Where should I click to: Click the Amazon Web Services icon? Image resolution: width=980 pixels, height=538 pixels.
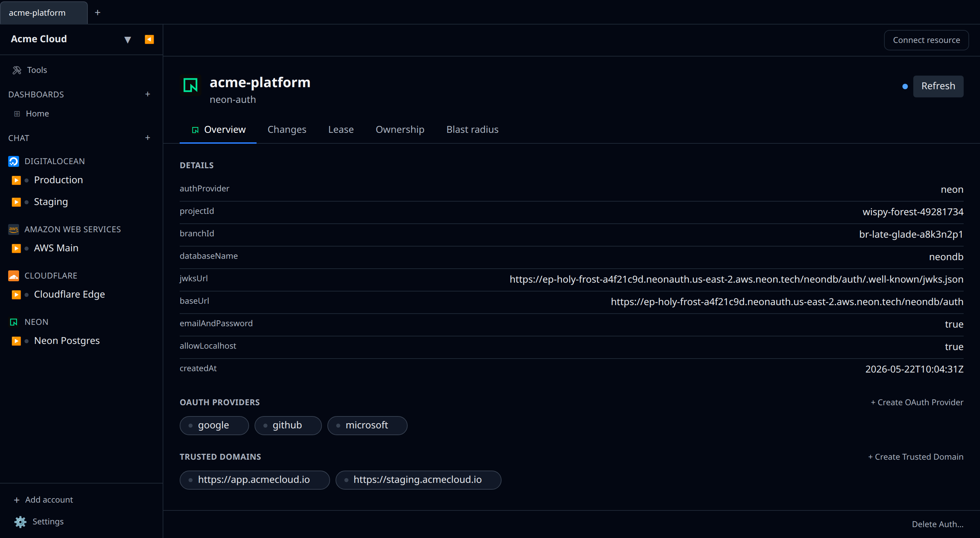coord(14,229)
